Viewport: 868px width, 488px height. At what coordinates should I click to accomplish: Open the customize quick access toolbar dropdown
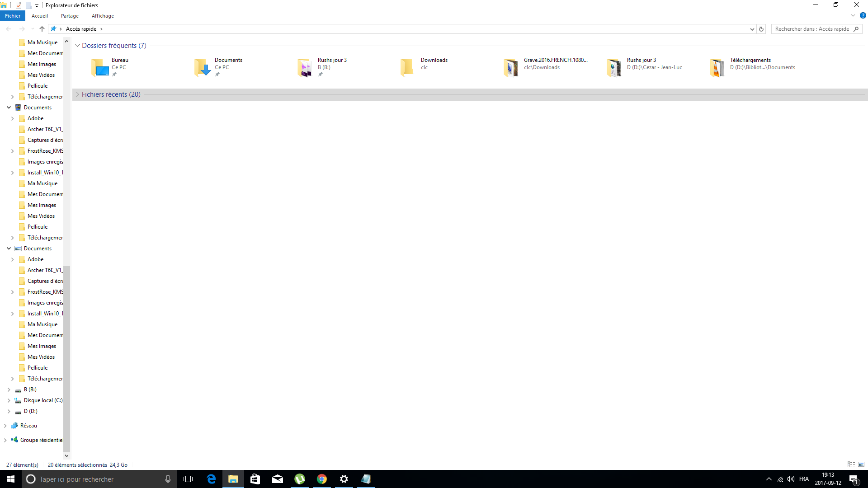click(x=37, y=5)
